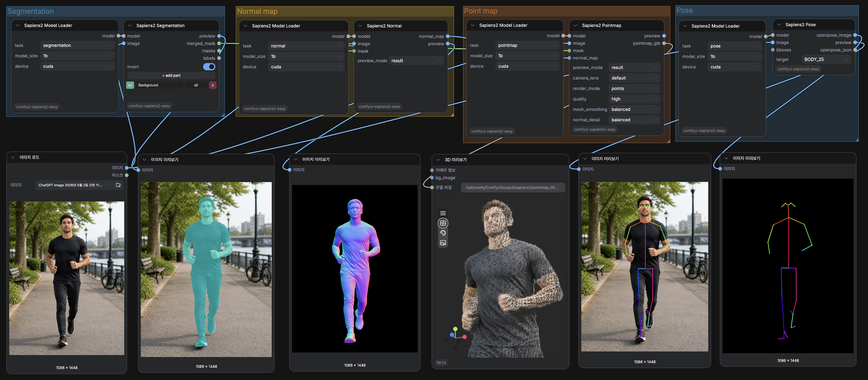The width and height of the screenshot is (868, 380).
Task: Collapse the 3D 미리보기 node header
Action: pyautogui.click(x=438, y=160)
